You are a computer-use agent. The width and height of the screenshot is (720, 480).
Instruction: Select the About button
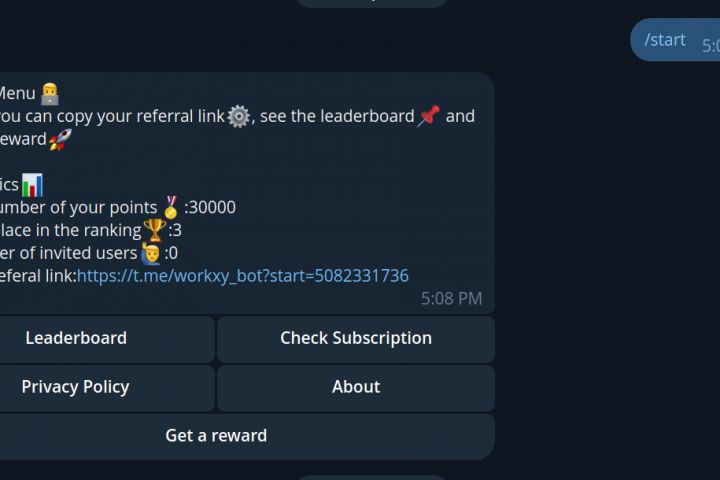click(x=356, y=388)
